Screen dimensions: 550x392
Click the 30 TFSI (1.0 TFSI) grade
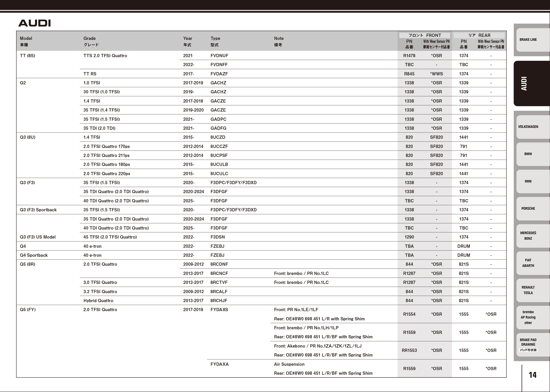tap(101, 92)
